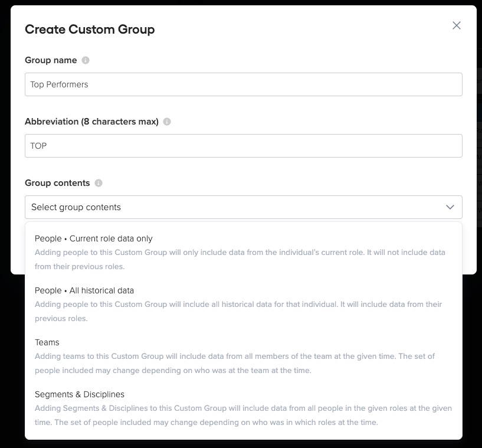Click the description under All historical data
The width and height of the screenshot is (482, 448).
[x=238, y=311]
